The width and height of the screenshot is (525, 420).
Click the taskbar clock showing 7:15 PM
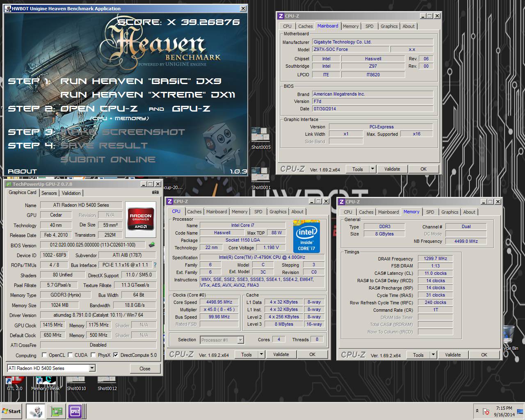point(504,411)
